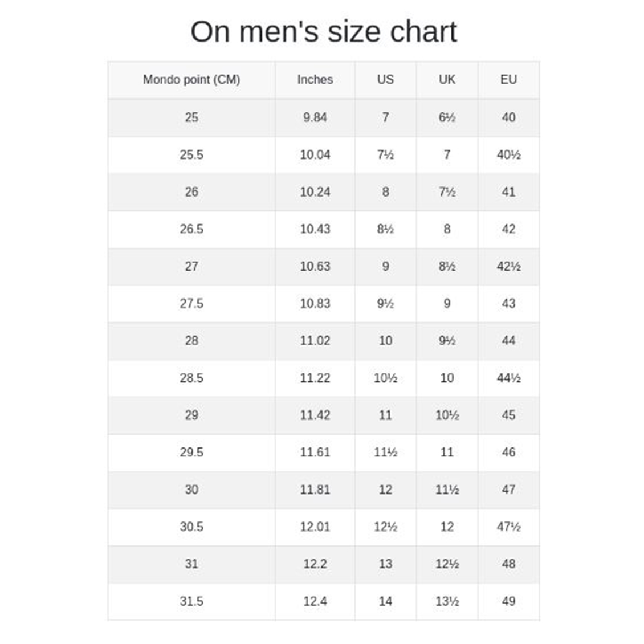Viewport: 644px width, 644px height.
Task: Click the EU size 40½ cell
Action: [508, 154]
